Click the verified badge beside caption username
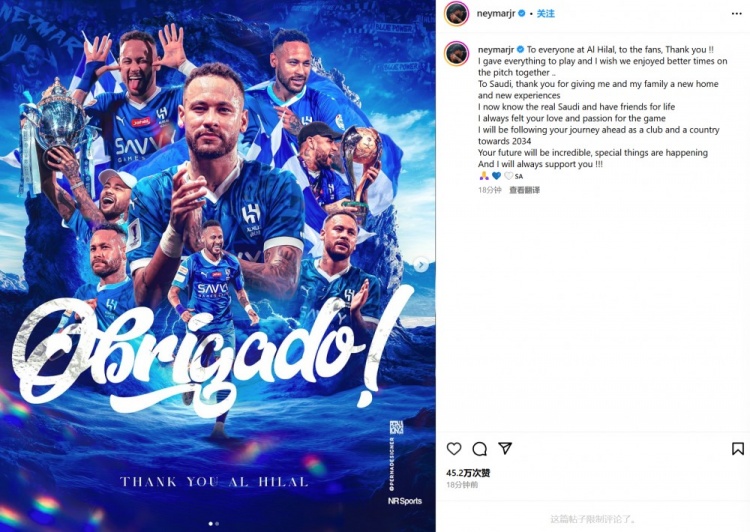This screenshot has height=532, width=750. (x=520, y=49)
